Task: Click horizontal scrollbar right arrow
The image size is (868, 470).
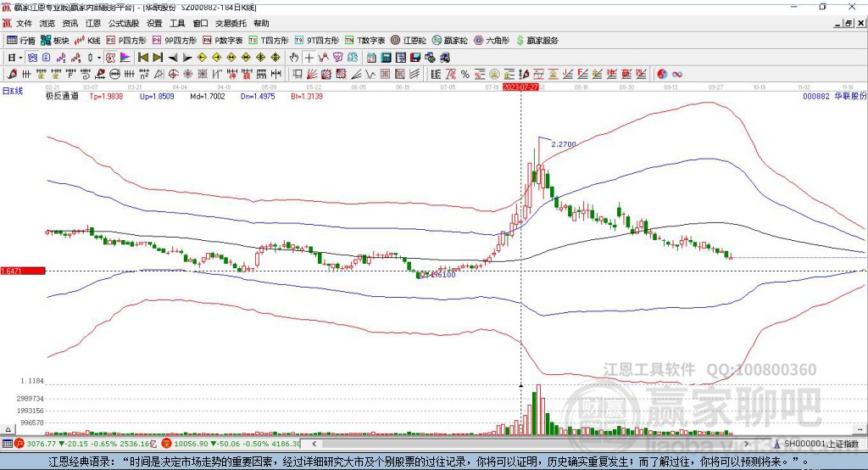Action: tap(747, 444)
